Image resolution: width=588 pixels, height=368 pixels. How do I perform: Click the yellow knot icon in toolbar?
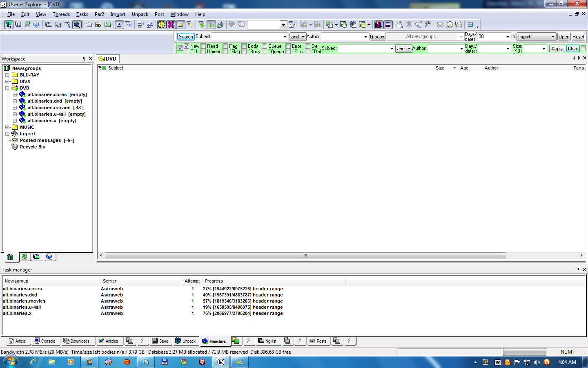pyautogui.click(x=162, y=25)
